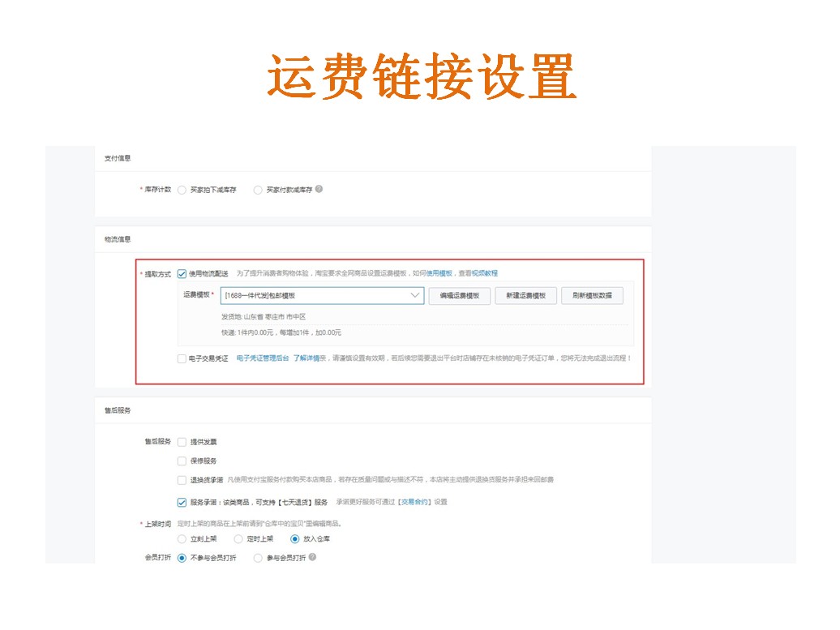Check the 退换货承诺 option

pyautogui.click(x=182, y=480)
